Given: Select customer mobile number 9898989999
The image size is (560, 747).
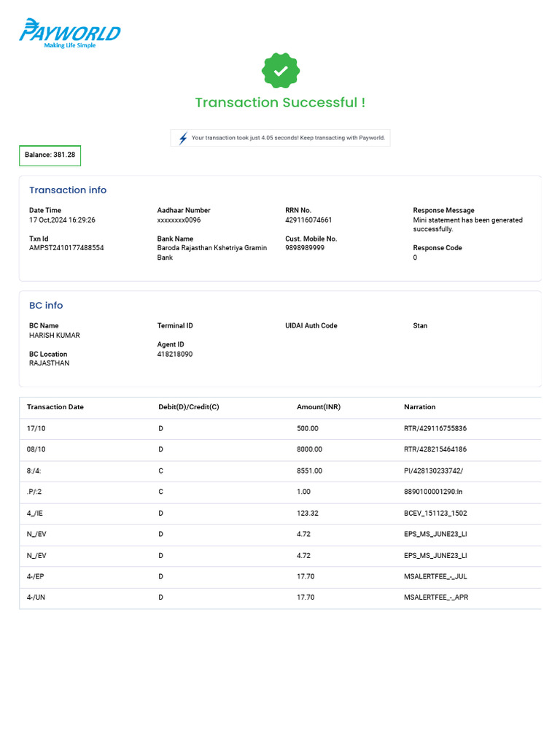Looking at the screenshot, I should point(305,248).
